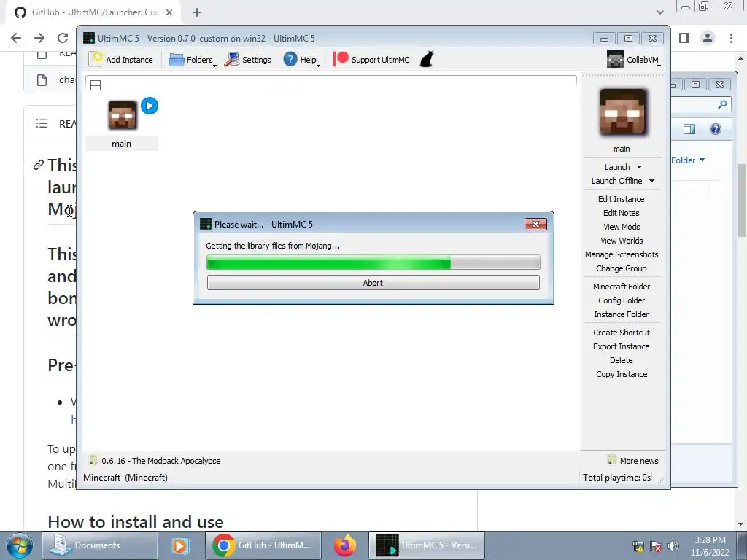Image resolution: width=747 pixels, height=560 pixels.
Task: Click the Chrome back arrow
Action: pos(16,38)
